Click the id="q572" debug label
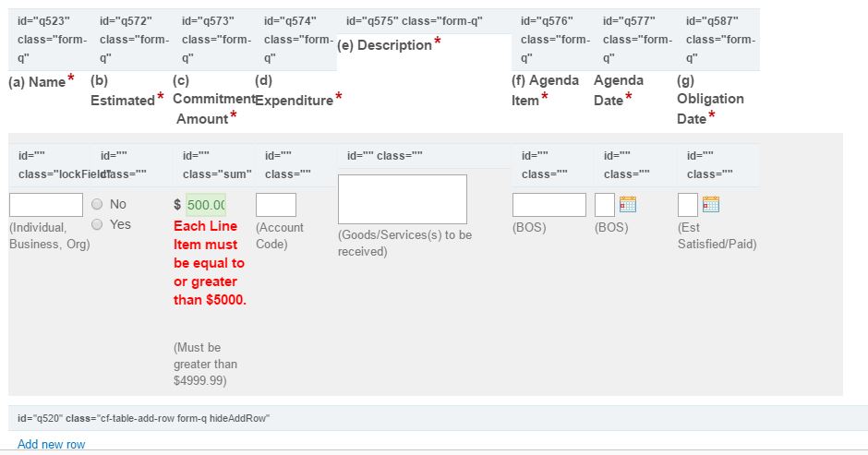Screen dimensions: 868x455 134,40
